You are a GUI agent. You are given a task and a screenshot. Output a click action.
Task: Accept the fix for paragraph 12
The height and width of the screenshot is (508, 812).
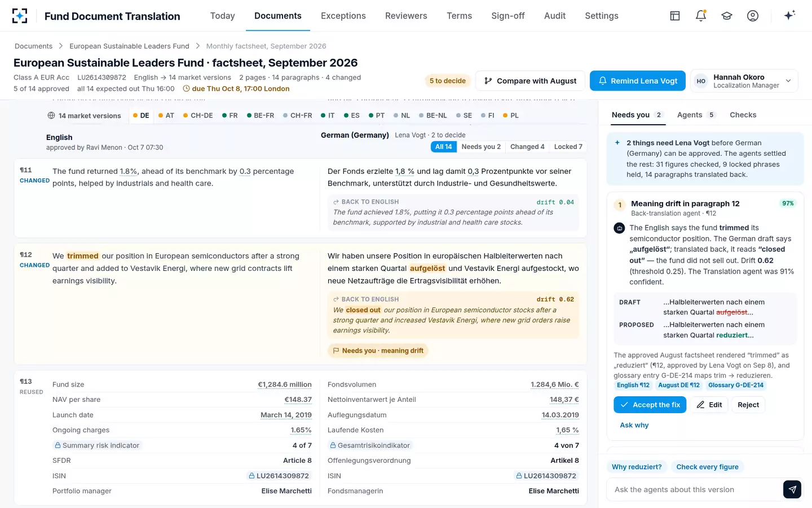(650, 405)
